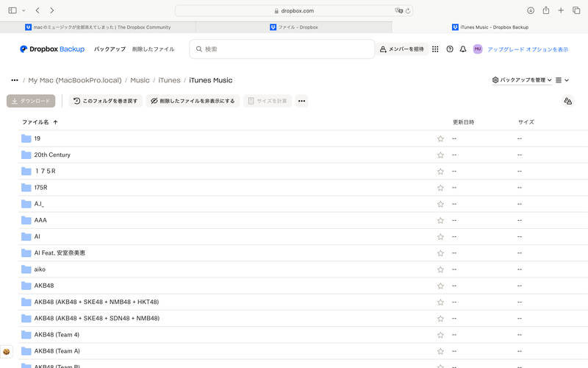The width and height of the screenshot is (588, 368).
Task: Star the 20th Century folder
Action: click(440, 155)
